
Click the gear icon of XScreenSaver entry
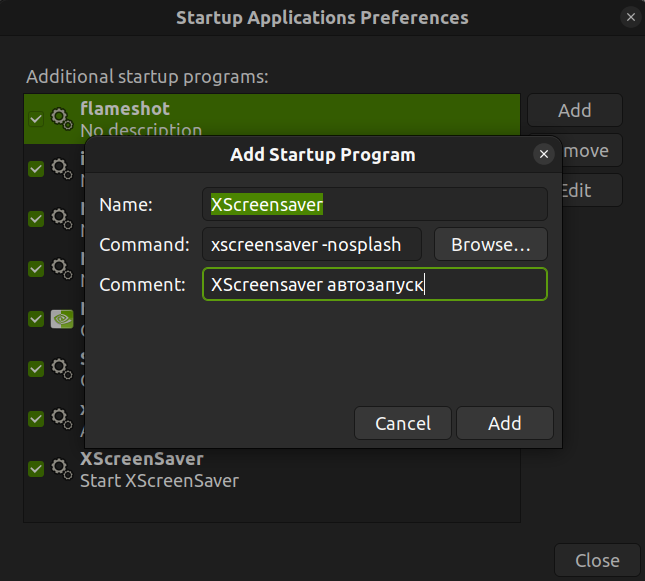click(62, 469)
